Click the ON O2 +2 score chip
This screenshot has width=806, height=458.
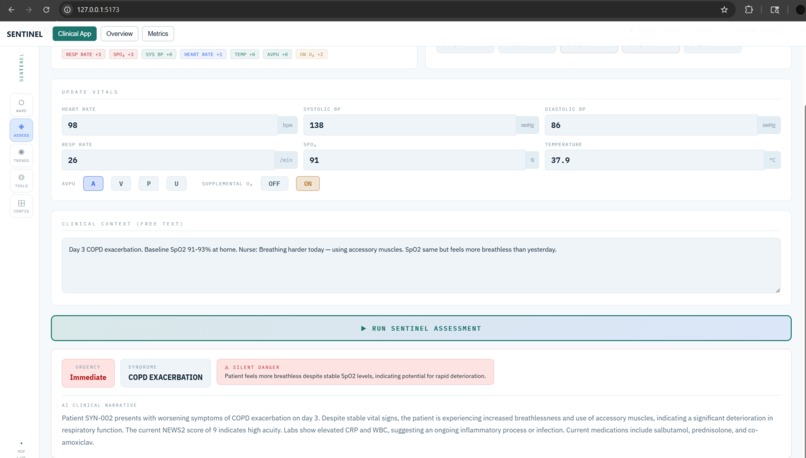point(312,54)
